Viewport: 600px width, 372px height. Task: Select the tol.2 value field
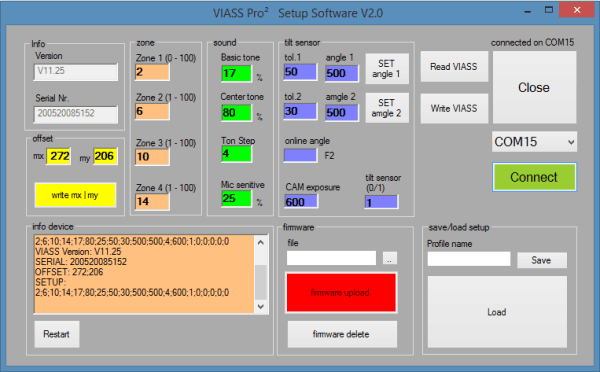(x=300, y=111)
